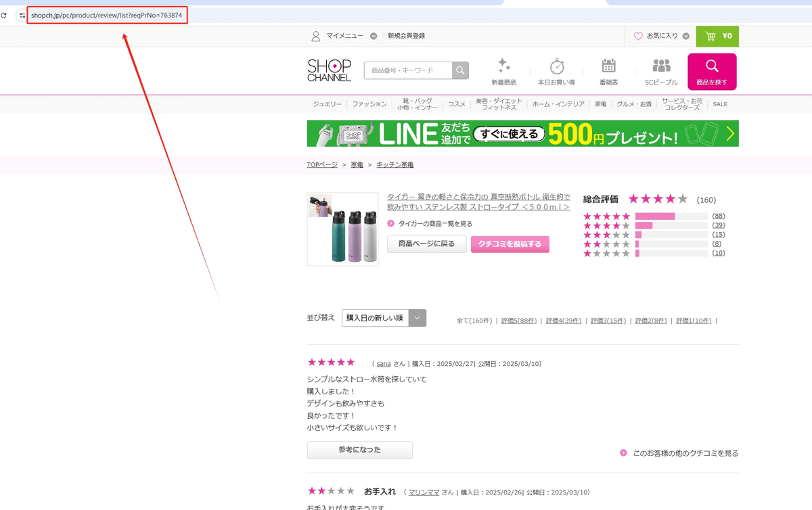The image size is (812, 510).
Task: Click the search magnifier button
Action: [460, 70]
